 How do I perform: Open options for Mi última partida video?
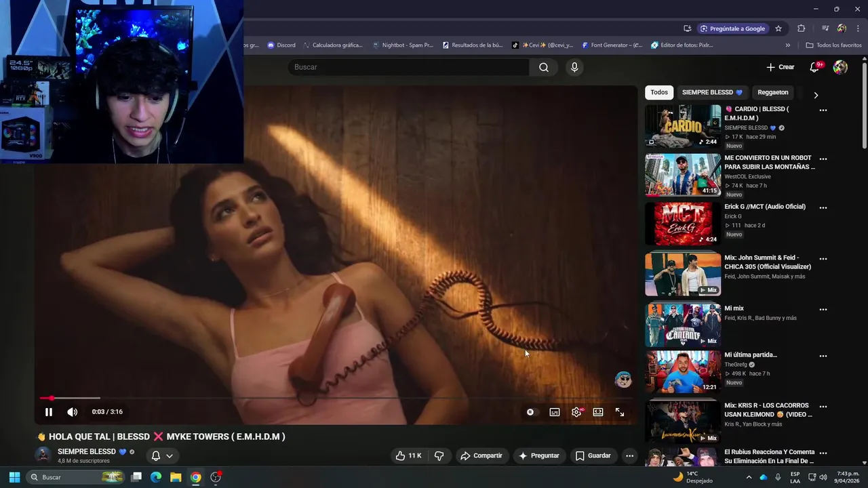pyautogui.click(x=823, y=356)
